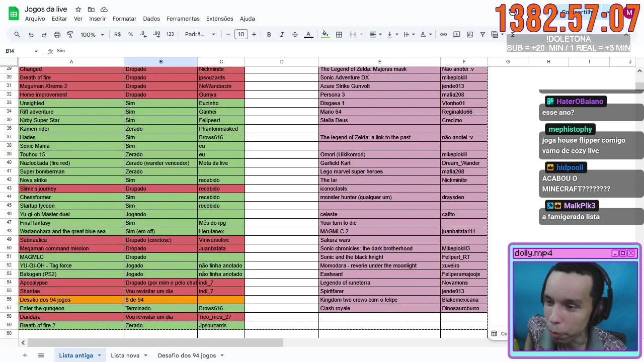Viewport: 644px width, 362px height.
Task: Open Google Sheets home logo
Action: click(x=14, y=14)
